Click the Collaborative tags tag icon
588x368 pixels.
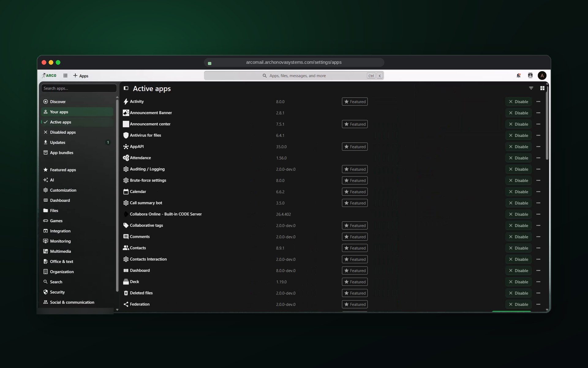(x=126, y=225)
